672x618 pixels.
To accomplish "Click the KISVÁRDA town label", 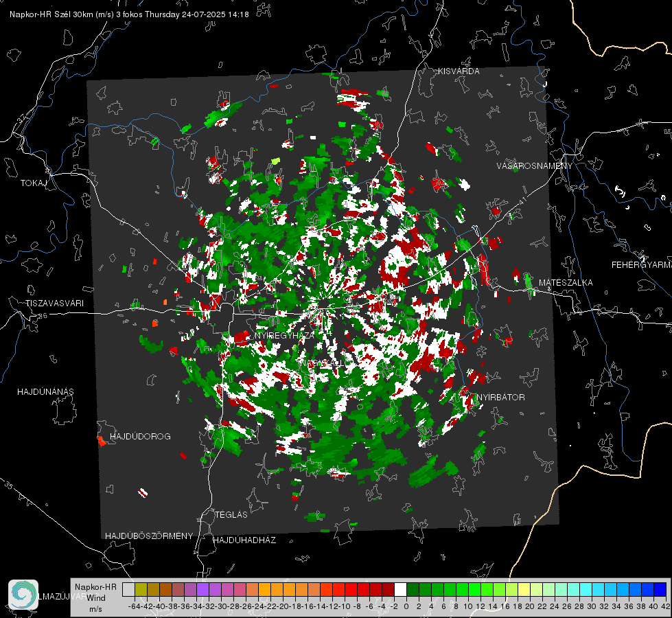I will coord(459,71).
